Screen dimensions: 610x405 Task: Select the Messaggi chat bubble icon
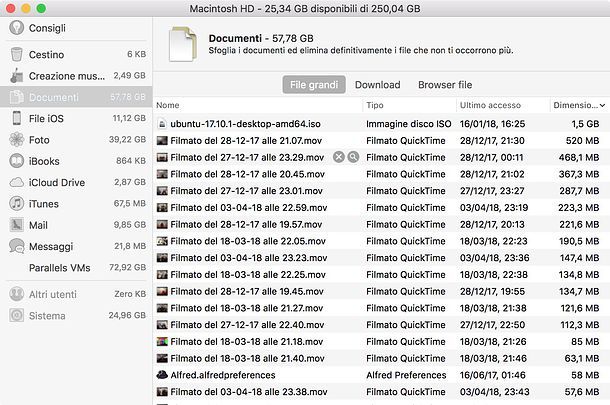[16, 246]
